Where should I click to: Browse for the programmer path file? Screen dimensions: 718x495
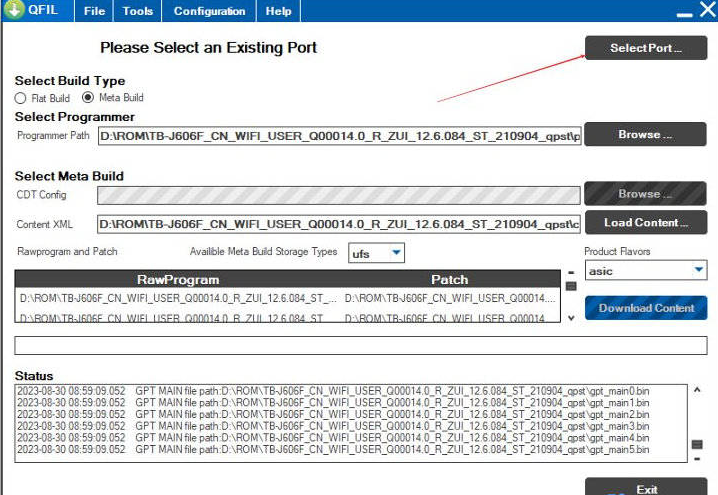(x=645, y=134)
